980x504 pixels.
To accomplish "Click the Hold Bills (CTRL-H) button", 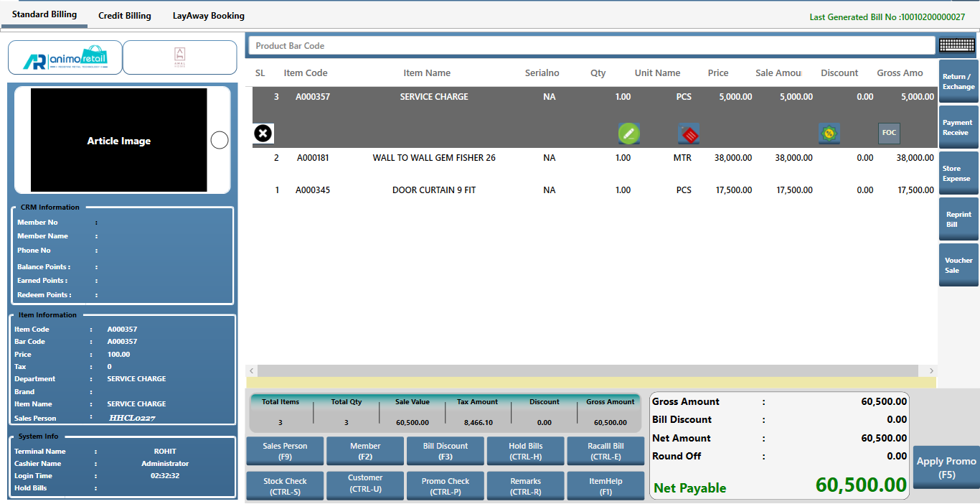I will [526, 451].
